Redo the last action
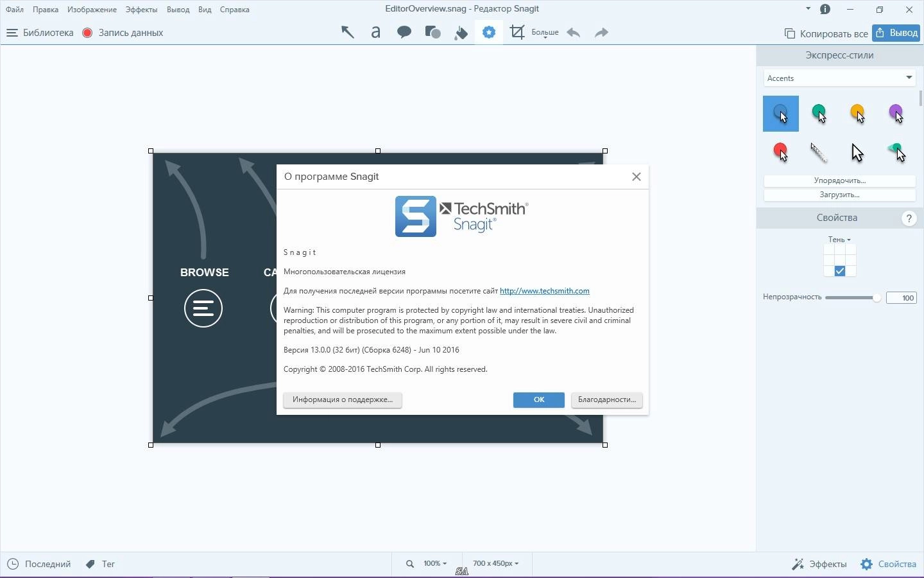Image resolution: width=924 pixels, height=578 pixels. coord(601,32)
